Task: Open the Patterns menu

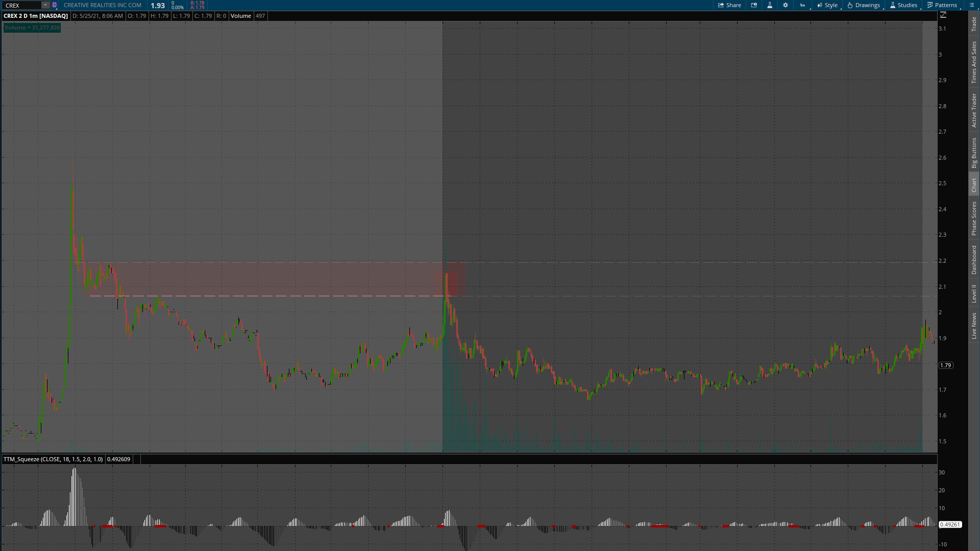Action: [942, 5]
